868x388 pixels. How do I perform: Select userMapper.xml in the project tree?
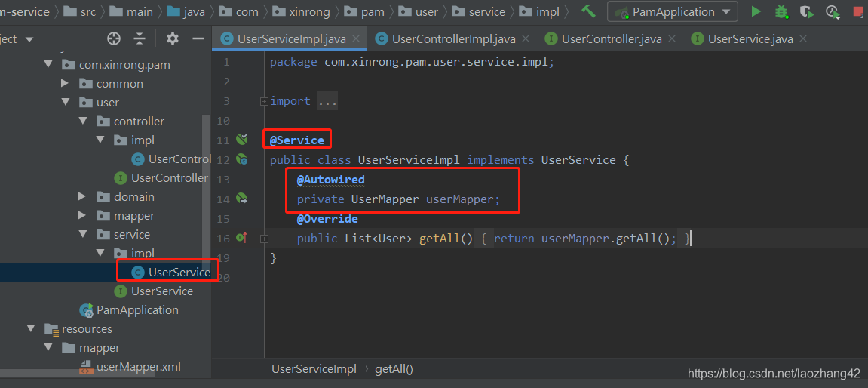pos(139,367)
